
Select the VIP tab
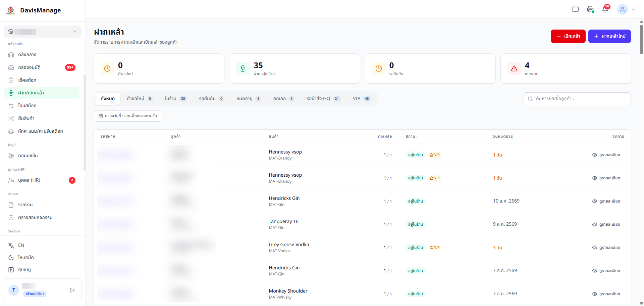[x=361, y=98]
